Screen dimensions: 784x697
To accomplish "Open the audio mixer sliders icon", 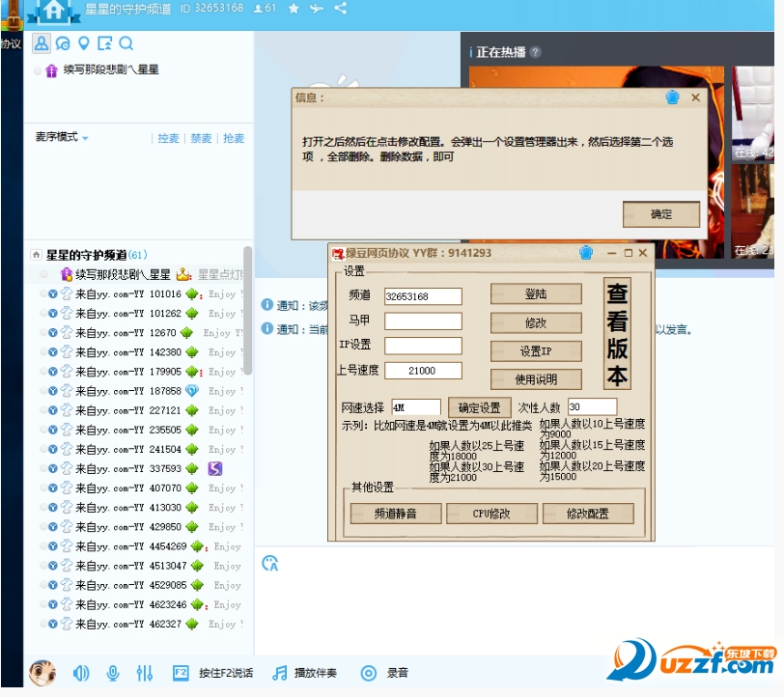I will point(145,673).
